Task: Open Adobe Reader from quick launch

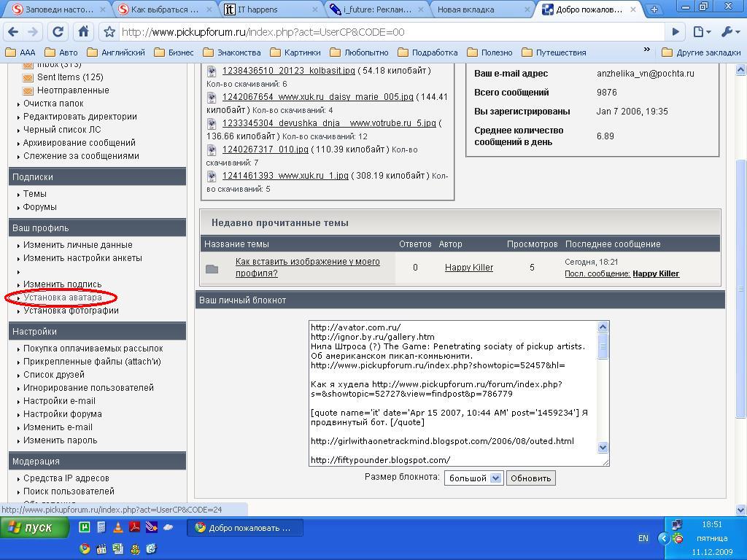Action: (135, 527)
